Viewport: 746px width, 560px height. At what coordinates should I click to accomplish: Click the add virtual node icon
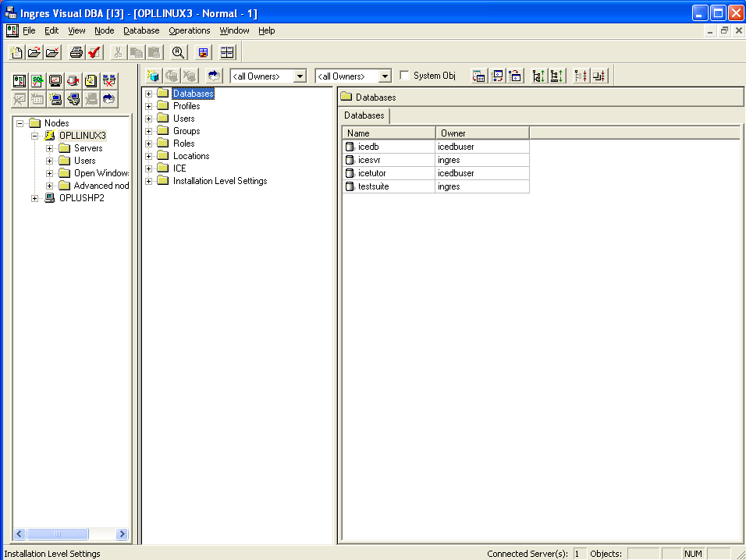tap(55, 99)
